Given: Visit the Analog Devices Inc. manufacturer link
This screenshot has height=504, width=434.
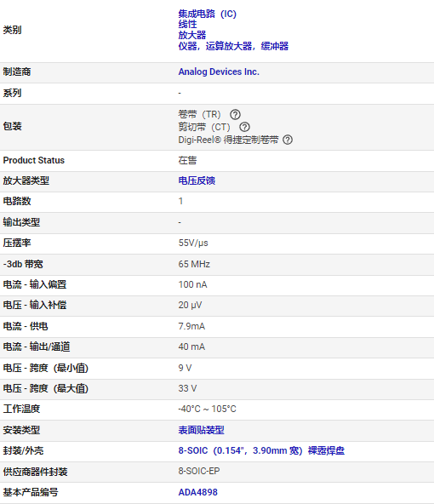Looking at the screenshot, I should (x=219, y=72).
